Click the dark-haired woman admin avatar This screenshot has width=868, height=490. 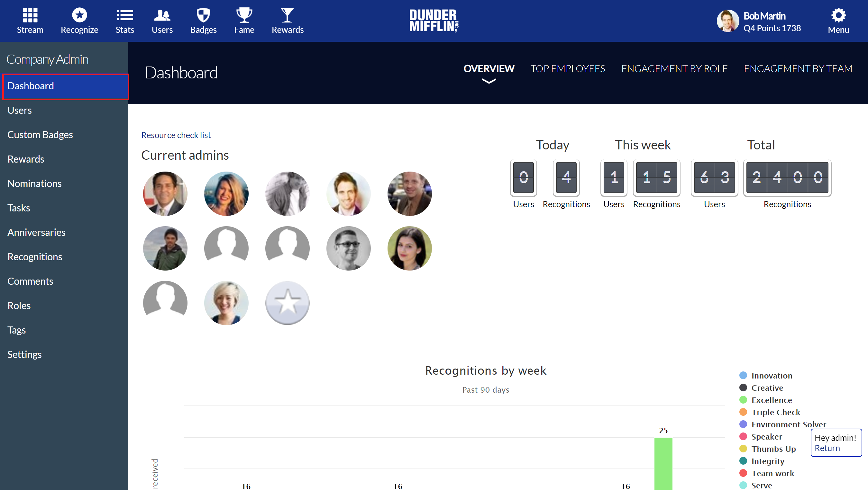[409, 248]
